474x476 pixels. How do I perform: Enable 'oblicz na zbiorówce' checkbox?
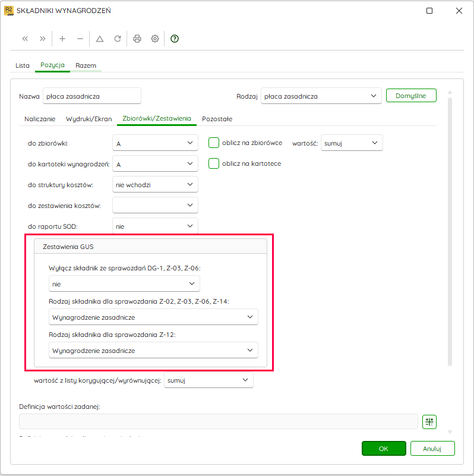(x=214, y=143)
